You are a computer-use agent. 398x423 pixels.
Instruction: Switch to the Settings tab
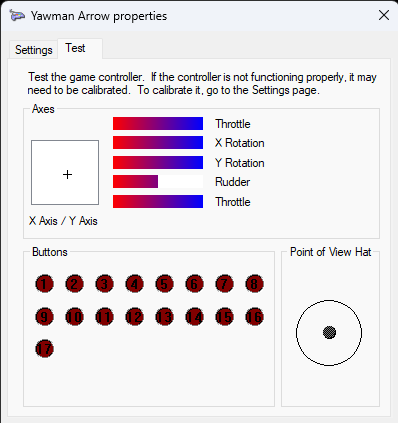click(33, 50)
